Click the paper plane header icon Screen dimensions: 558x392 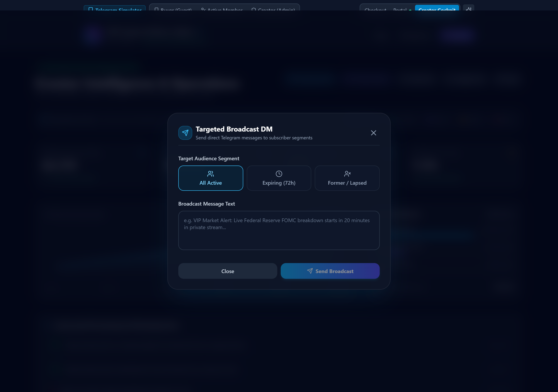[185, 133]
